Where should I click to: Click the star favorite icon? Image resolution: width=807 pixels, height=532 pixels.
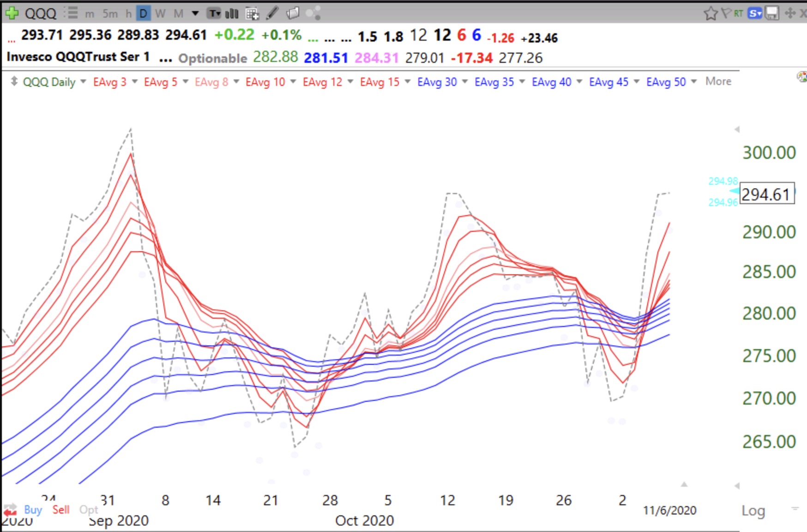click(711, 13)
